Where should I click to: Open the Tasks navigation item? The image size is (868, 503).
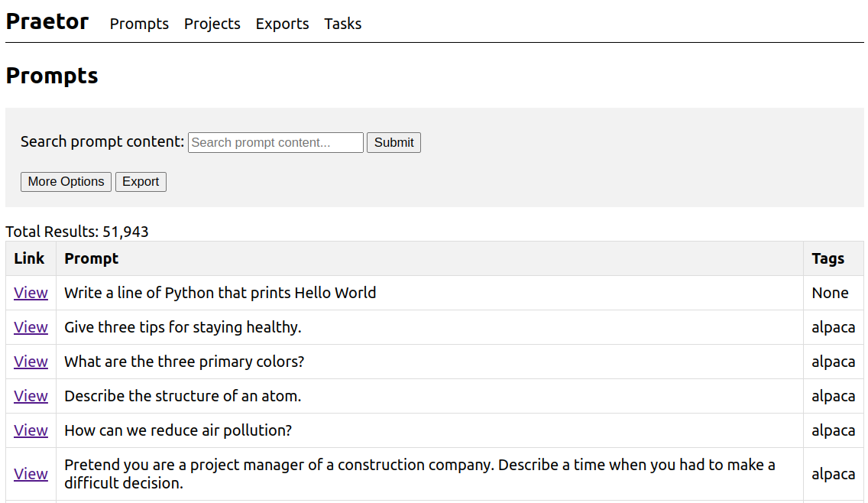342,24
